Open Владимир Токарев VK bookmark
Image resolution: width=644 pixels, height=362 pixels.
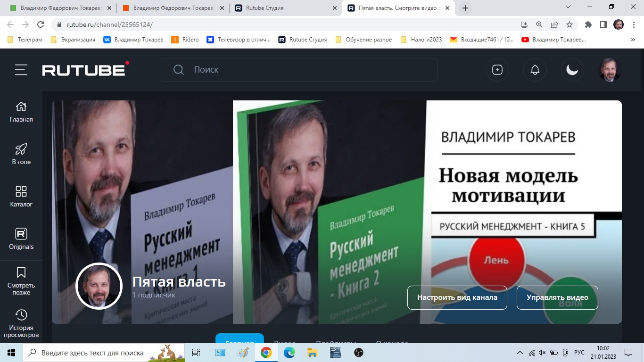(133, 40)
